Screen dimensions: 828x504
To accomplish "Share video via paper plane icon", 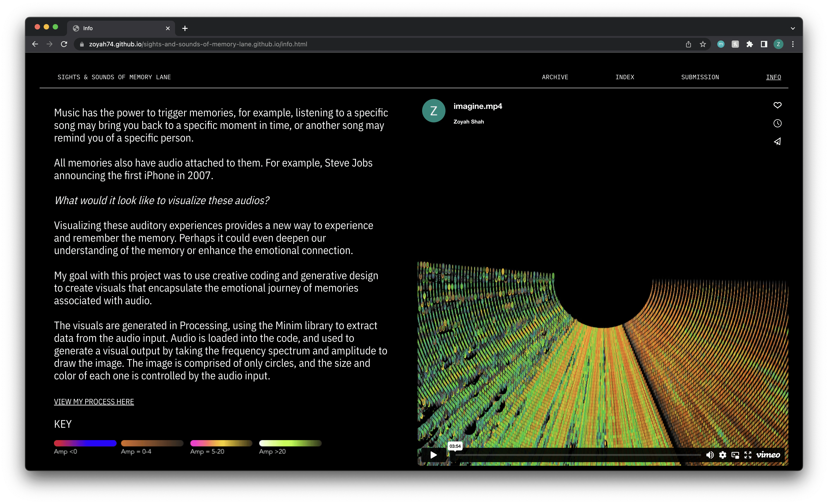I will [777, 142].
